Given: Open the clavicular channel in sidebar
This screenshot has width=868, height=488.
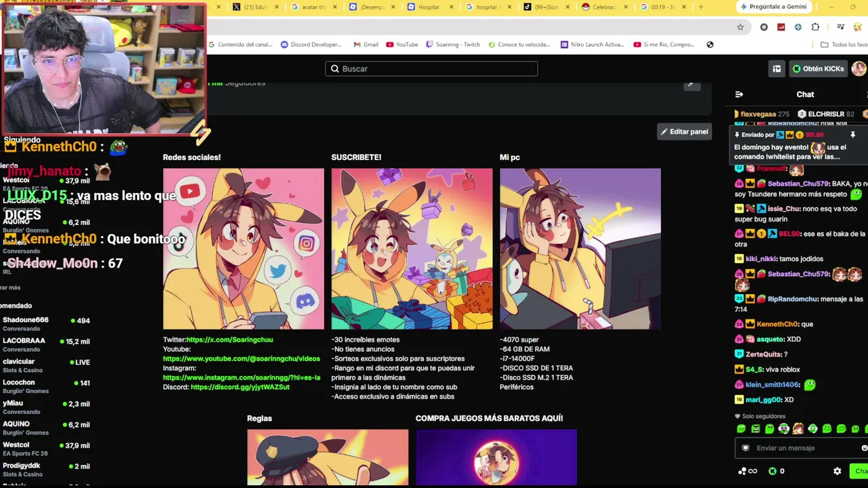Looking at the screenshot, I should coord(46,365).
